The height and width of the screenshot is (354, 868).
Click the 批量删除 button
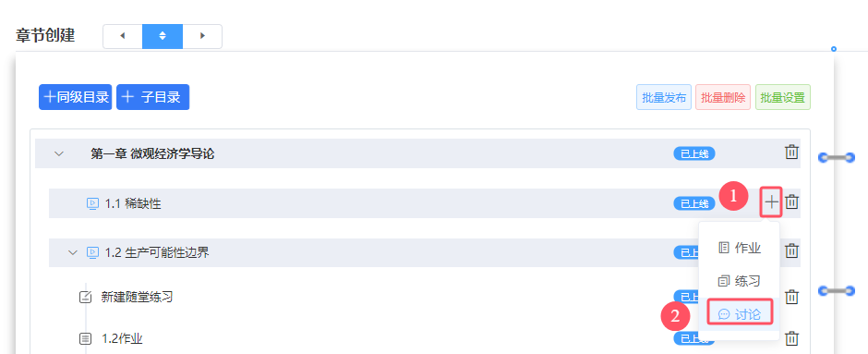click(723, 97)
